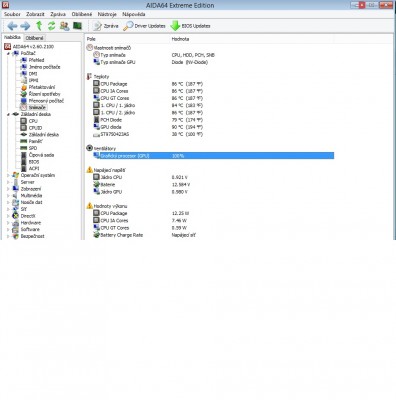Select the Přehled item icon in the tree
Viewport: 396px width, 400px height.
point(24,60)
